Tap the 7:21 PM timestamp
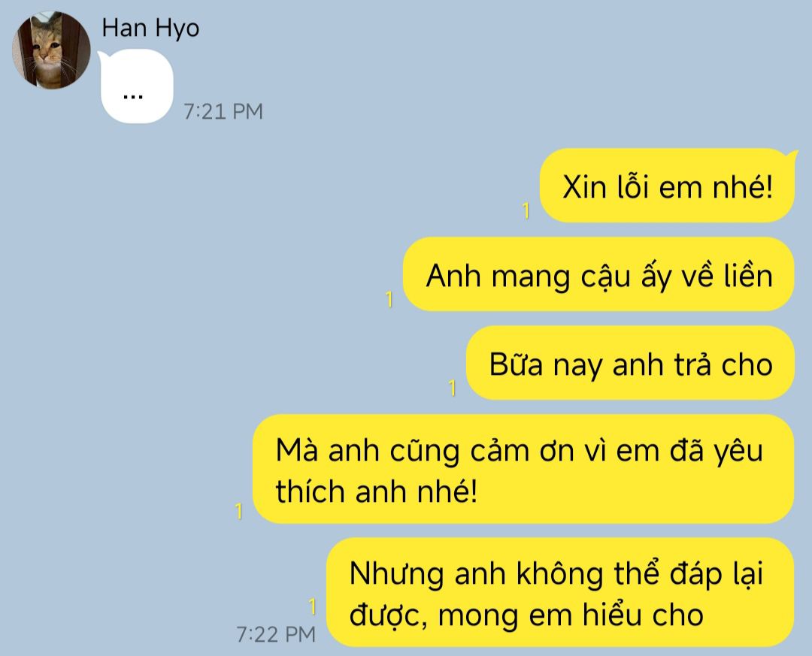 (x=223, y=111)
